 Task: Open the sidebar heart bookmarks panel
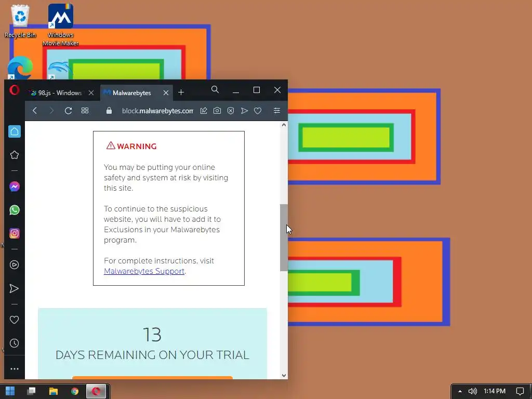point(14,320)
